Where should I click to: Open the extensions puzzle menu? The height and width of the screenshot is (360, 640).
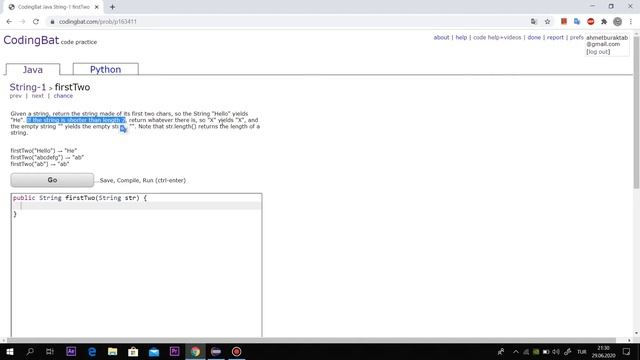coord(604,22)
